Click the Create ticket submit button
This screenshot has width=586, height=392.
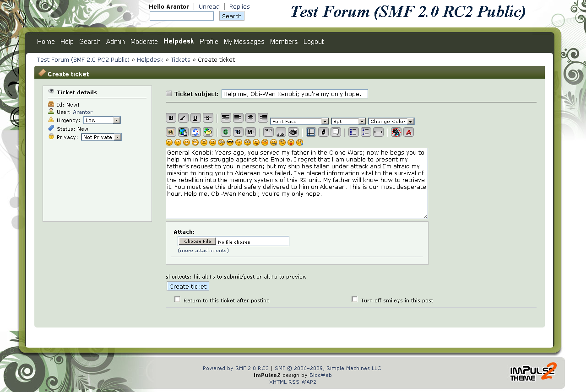point(188,286)
